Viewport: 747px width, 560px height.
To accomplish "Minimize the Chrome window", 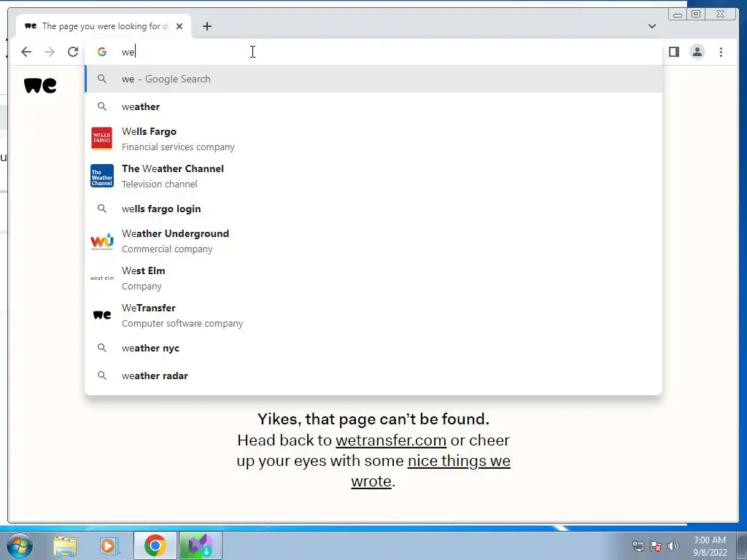I will (x=678, y=15).
